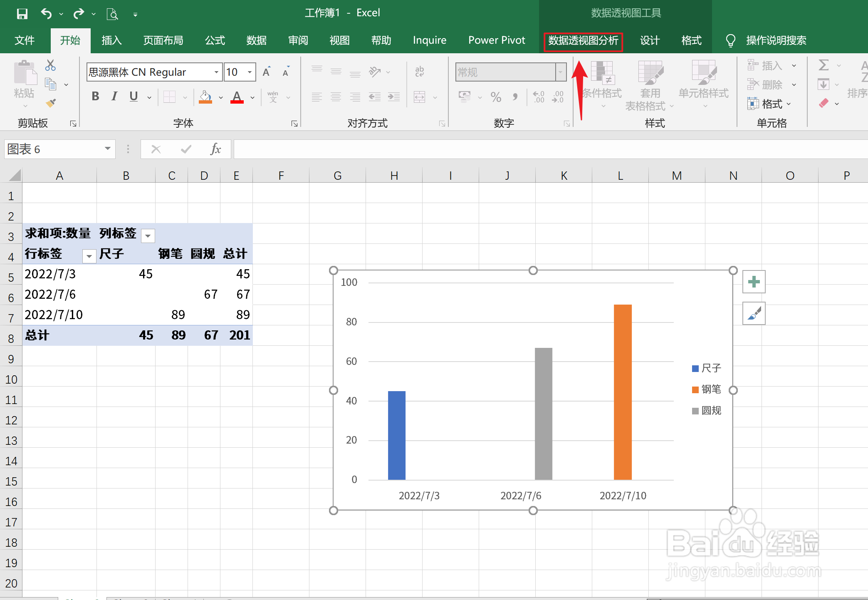Toggle Italic formatting
The width and height of the screenshot is (868, 600).
[x=114, y=97]
